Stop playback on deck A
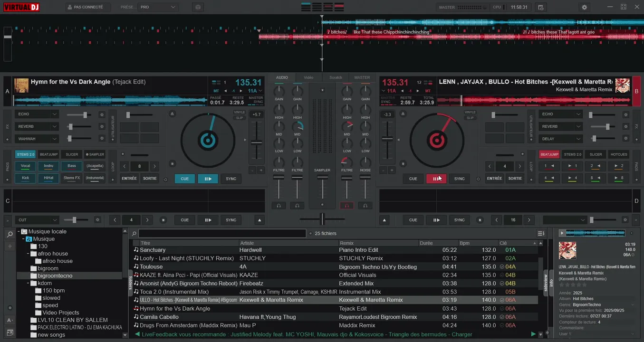This screenshot has width=644, height=342. point(172,164)
